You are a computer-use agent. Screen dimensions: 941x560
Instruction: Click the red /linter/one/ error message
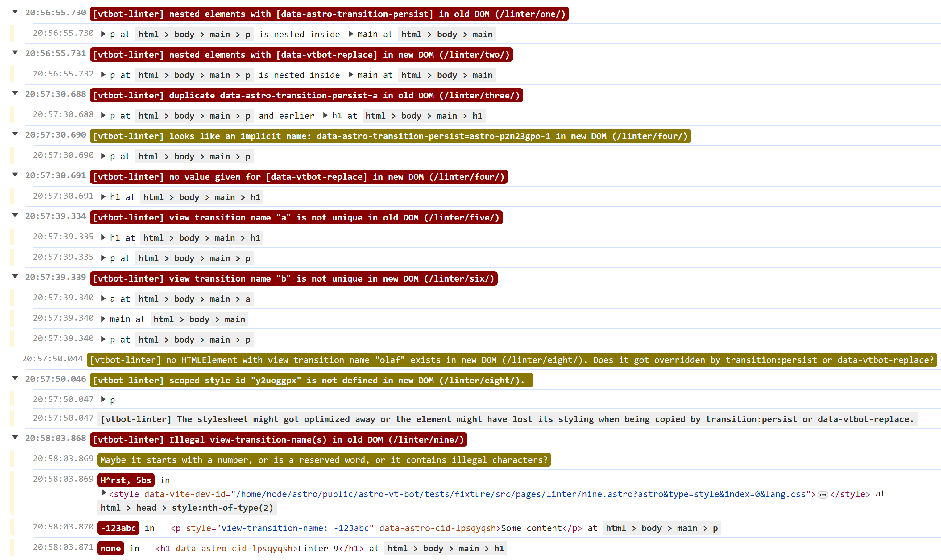pos(329,14)
